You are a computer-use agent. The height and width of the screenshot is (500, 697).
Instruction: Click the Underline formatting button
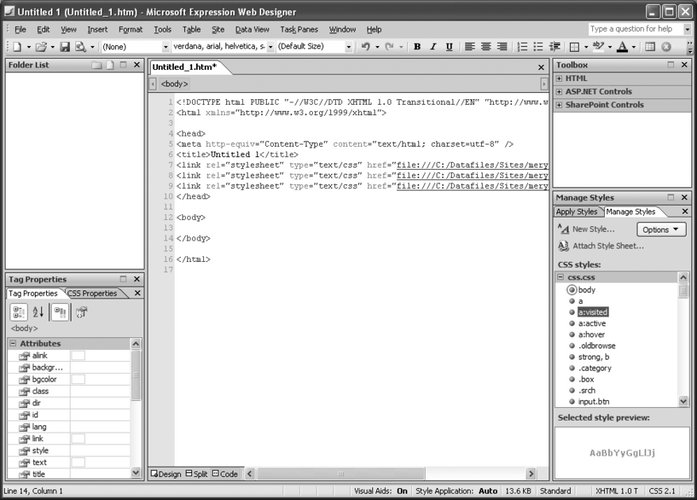449,47
